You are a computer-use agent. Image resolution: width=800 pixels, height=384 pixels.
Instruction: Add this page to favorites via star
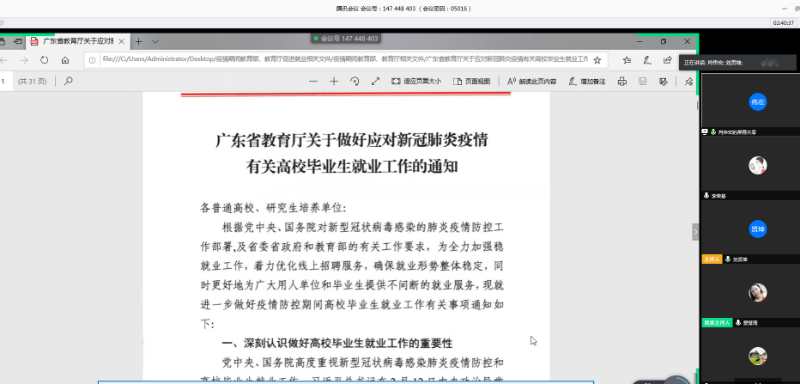(x=597, y=60)
